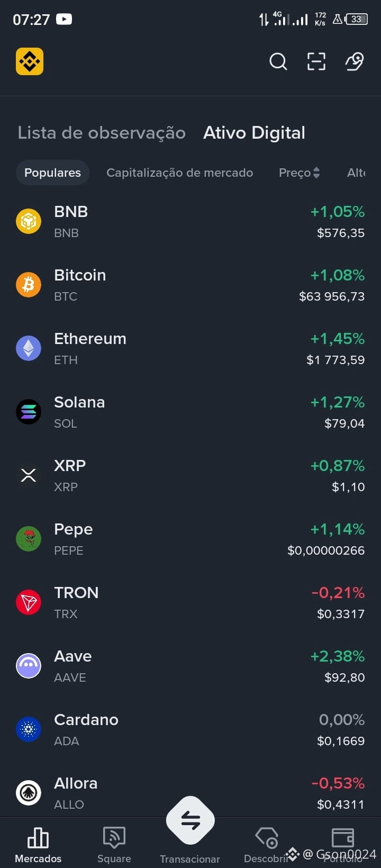Image resolution: width=381 pixels, height=868 pixels.
Task: Tap the Ethereum coin logo
Action: click(x=29, y=348)
